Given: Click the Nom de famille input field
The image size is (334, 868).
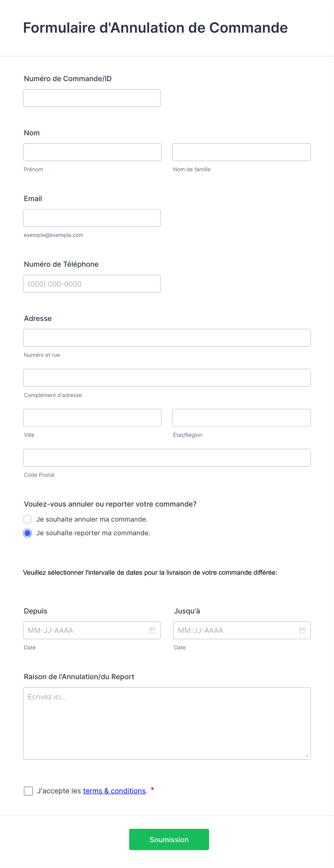Looking at the screenshot, I should click(x=241, y=152).
